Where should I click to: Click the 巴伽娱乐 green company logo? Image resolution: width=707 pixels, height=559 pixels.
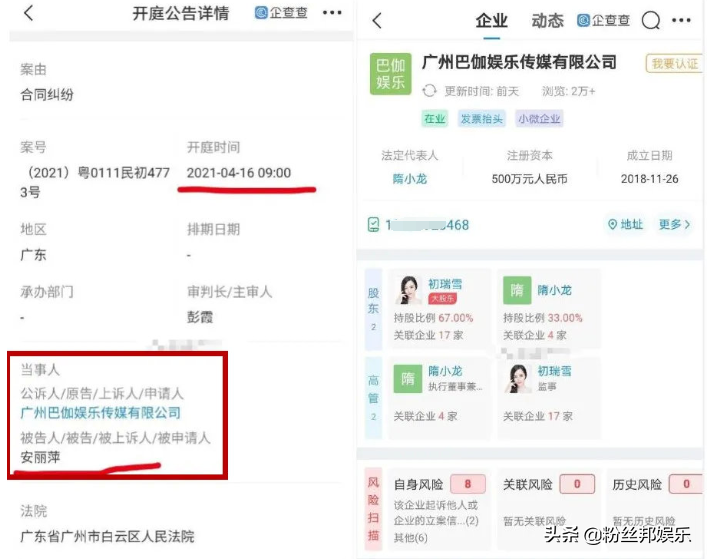[390, 74]
